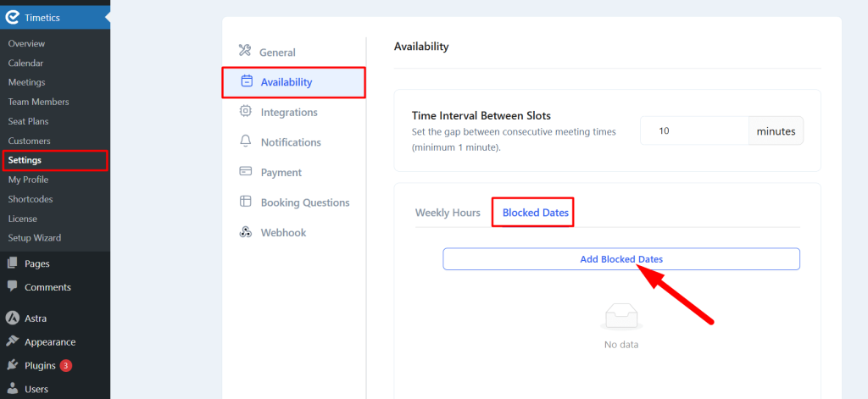Image resolution: width=868 pixels, height=399 pixels.
Task: Go to Seat Plans page
Action: coord(28,121)
